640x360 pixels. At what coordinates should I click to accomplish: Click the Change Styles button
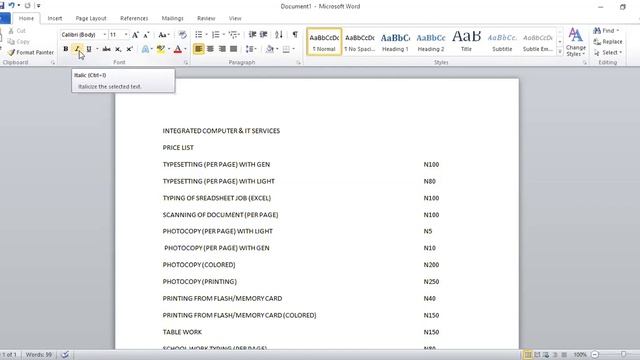(x=576, y=42)
